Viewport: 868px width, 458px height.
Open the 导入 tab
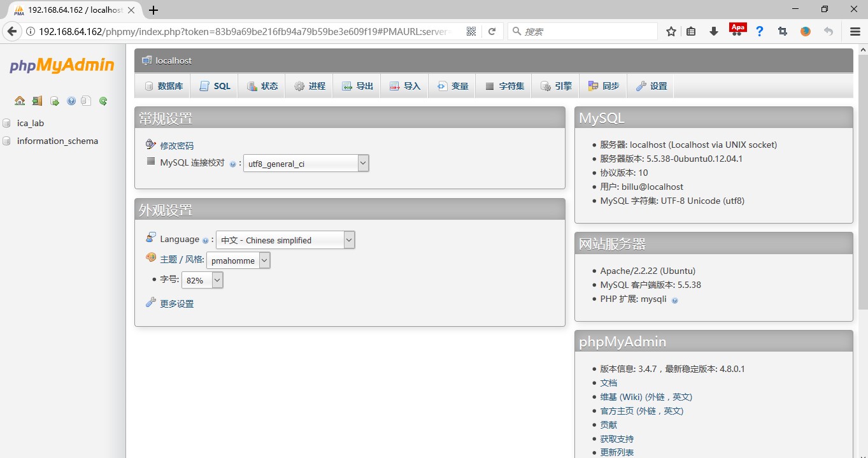click(405, 86)
